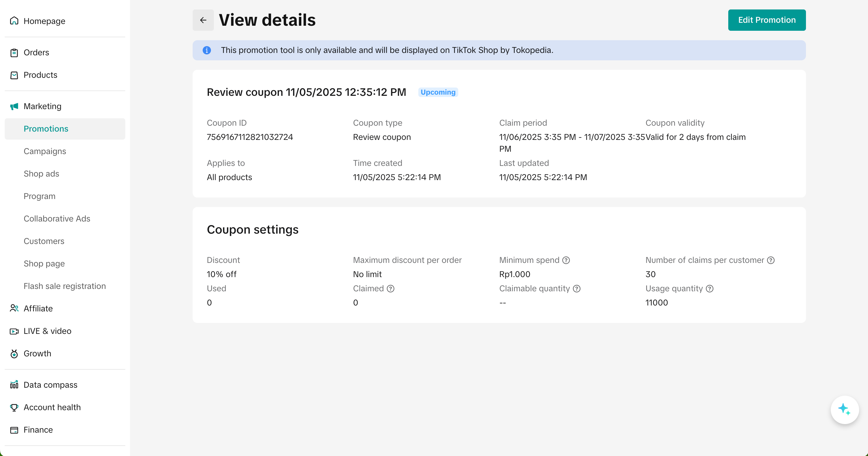
Task: Open the Affiliate section
Action: click(38, 308)
